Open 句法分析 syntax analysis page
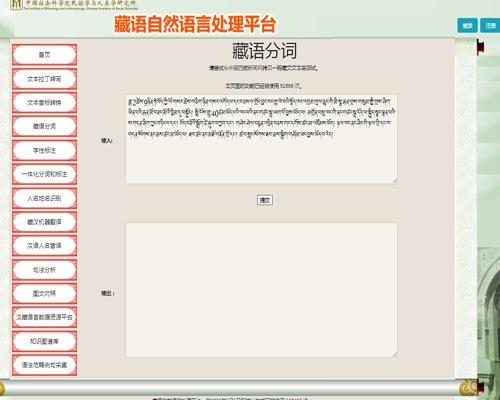The width and height of the screenshot is (500, 400). point(44,270)
